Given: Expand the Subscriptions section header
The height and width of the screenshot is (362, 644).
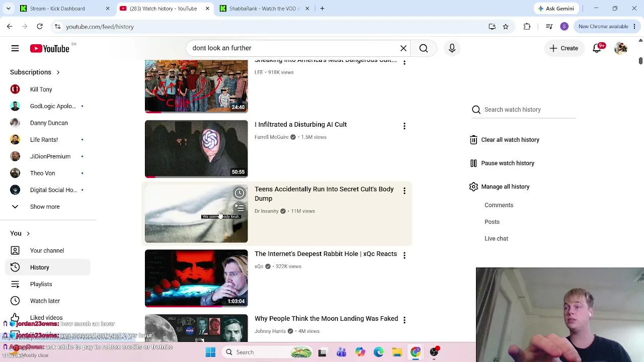Looking at the screenshot, I should (x=35, y=72).
